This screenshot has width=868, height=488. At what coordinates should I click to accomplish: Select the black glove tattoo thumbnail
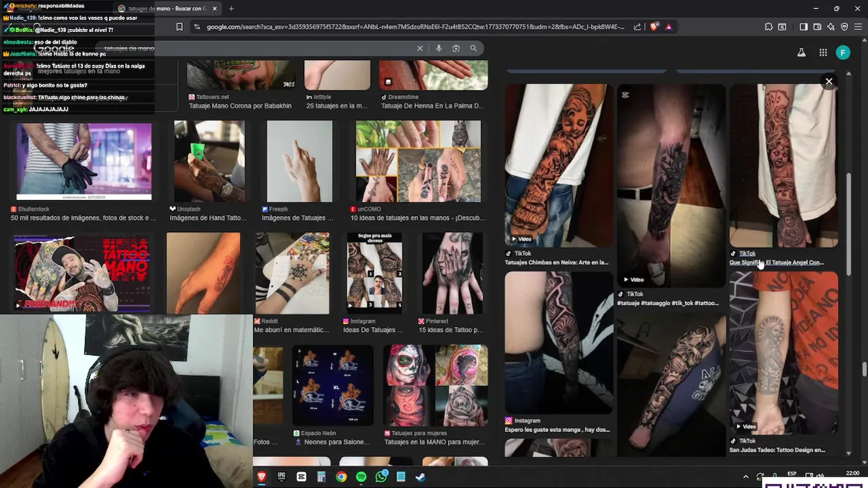pos(84,161)
